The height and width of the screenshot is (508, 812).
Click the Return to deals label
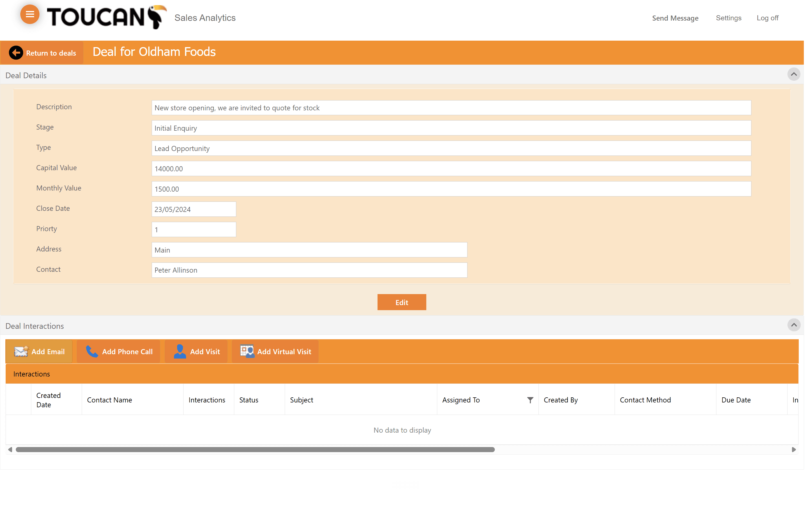[51, 53]
